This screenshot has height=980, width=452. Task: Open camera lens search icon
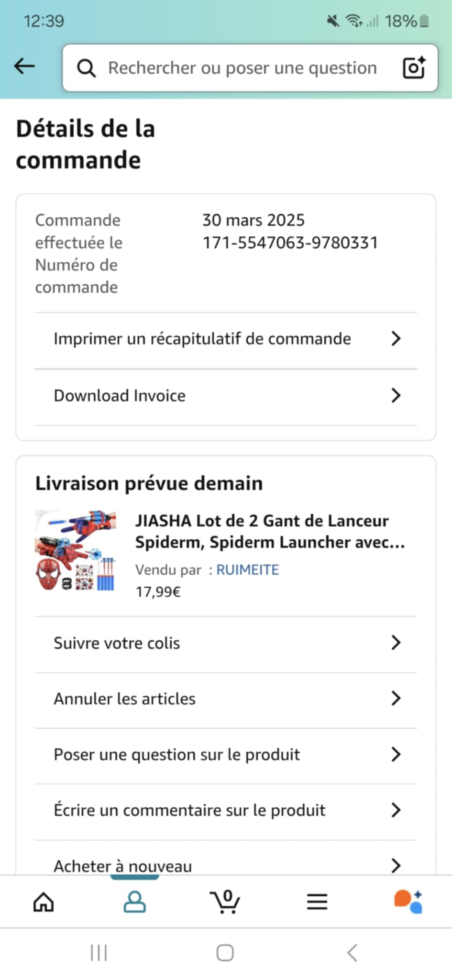[414, 67]
